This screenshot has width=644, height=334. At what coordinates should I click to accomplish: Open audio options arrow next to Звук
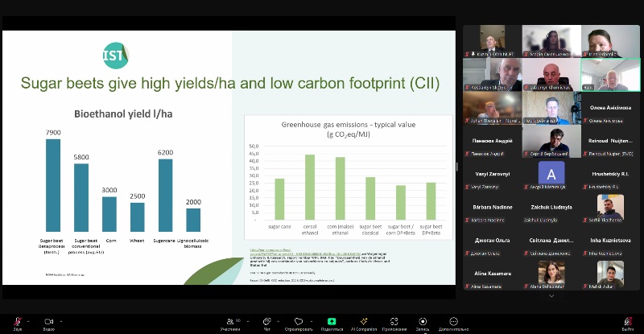(28, 321)
